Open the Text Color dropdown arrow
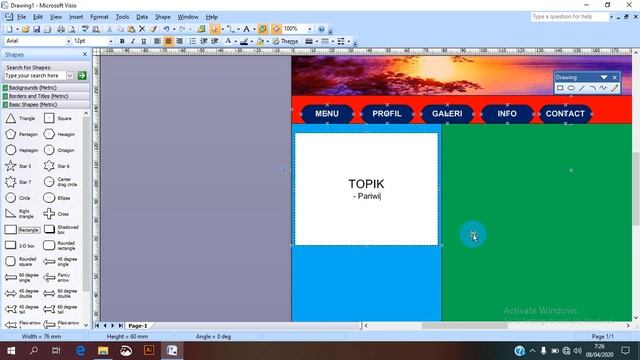The height and width of the screenshot is (360, 640). [236, 41]
